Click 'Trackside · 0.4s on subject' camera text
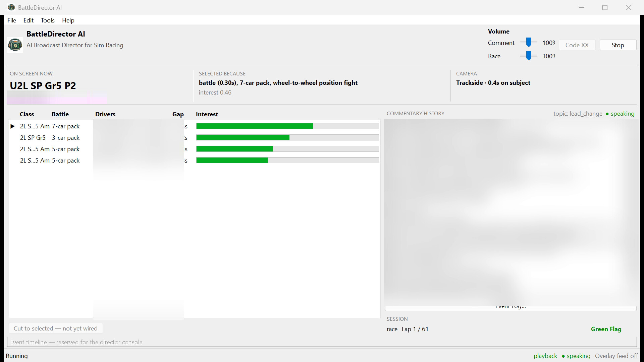This screenshot has height=362, width=644. point(493,83)
